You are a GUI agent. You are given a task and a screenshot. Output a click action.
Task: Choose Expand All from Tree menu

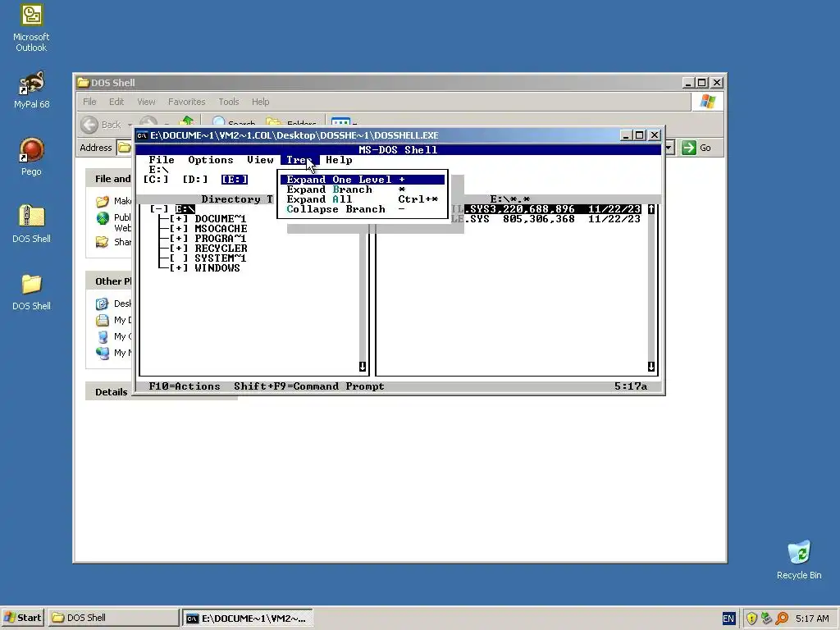[x=363, y=199]
